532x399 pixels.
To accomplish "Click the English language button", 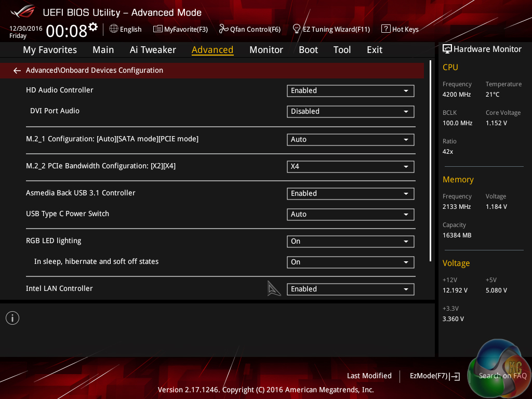I will tap(126, 29).
